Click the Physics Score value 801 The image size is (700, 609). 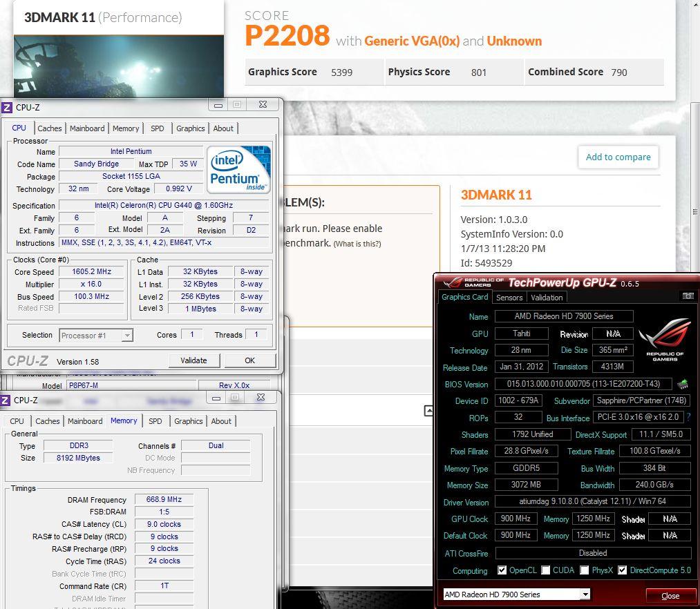pyautogui.click(x=479, y=72)
